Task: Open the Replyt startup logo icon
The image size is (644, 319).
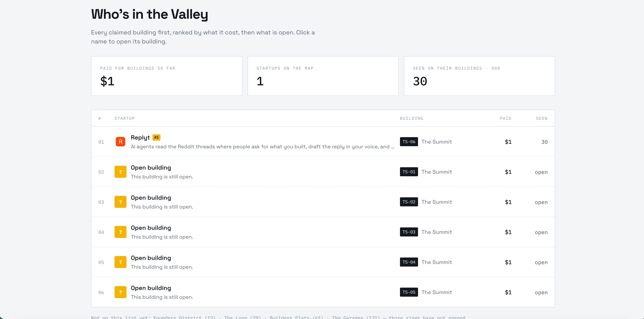Action: (120, 142)
